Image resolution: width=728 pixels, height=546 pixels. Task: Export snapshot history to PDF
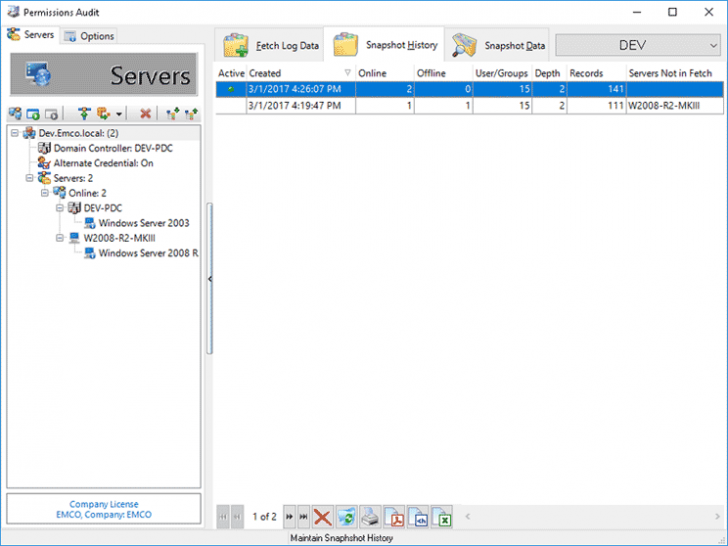[x=394, y=517]
